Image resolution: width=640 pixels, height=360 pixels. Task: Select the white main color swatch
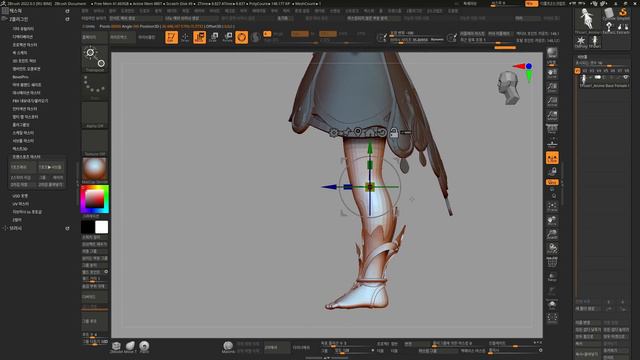point(102,227)
